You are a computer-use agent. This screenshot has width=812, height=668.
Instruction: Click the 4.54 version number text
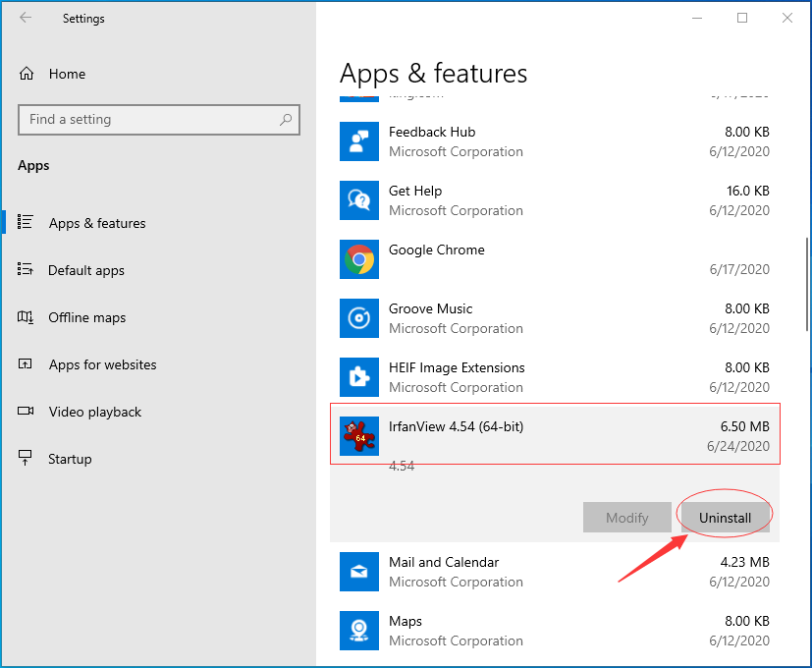point(402,466)
